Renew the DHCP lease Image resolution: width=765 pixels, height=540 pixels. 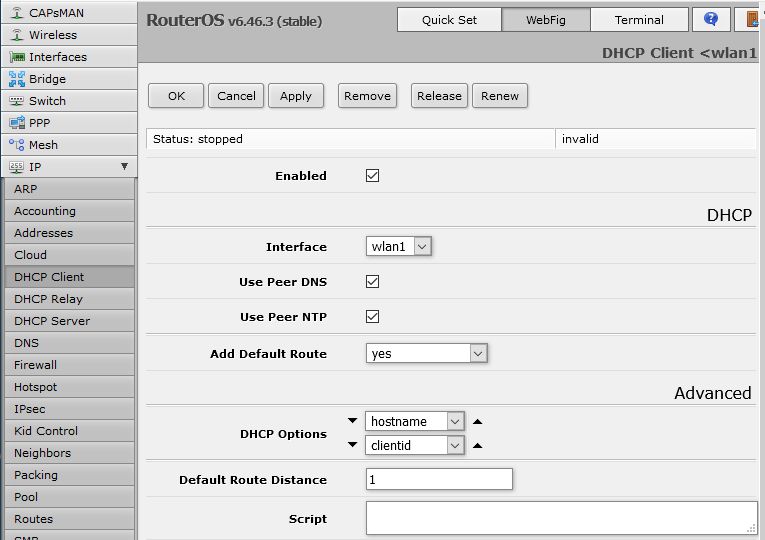tap(500, 96)
